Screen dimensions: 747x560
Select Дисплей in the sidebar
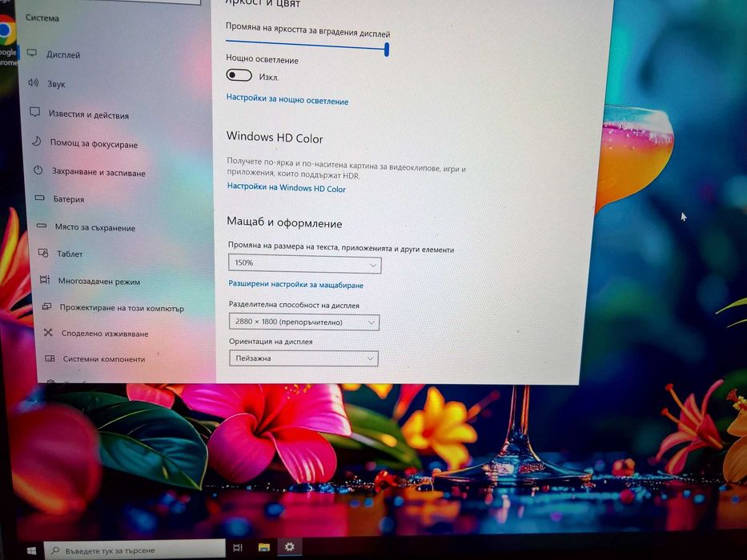pyautogui.click(x=63, y=54)
